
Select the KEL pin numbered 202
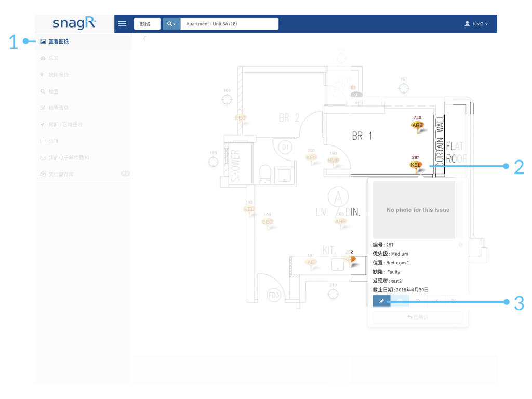[350, 260]
